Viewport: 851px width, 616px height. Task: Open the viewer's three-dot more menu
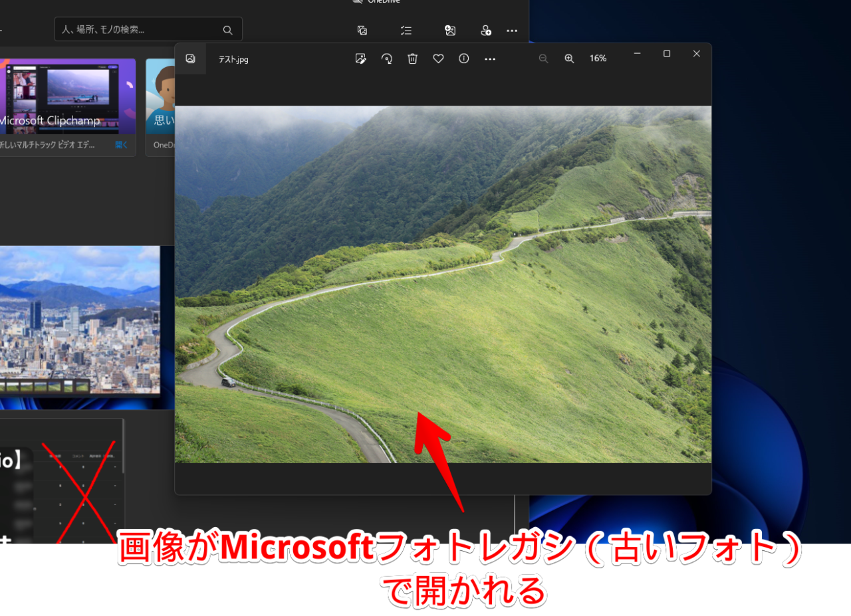point(490,58)
